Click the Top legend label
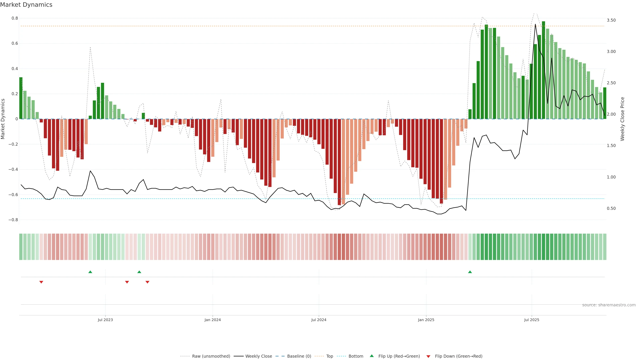Screen dimensions: 644x362 (x=330, y=356)
